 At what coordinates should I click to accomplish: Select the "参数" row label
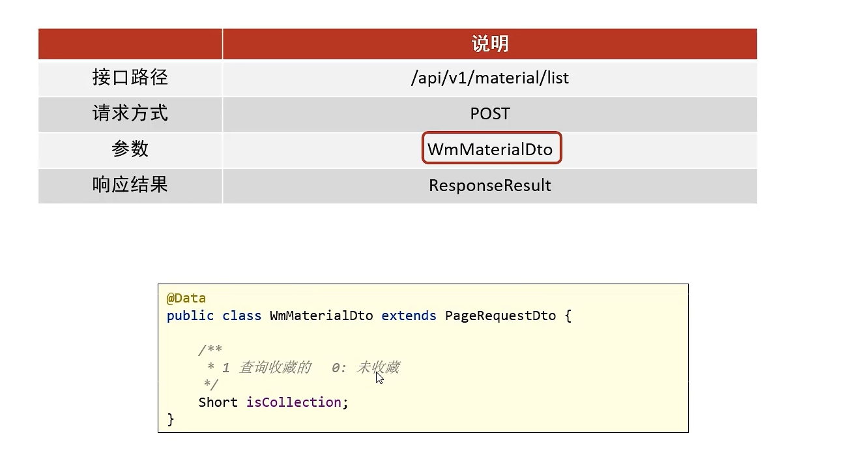coord(130,149)
